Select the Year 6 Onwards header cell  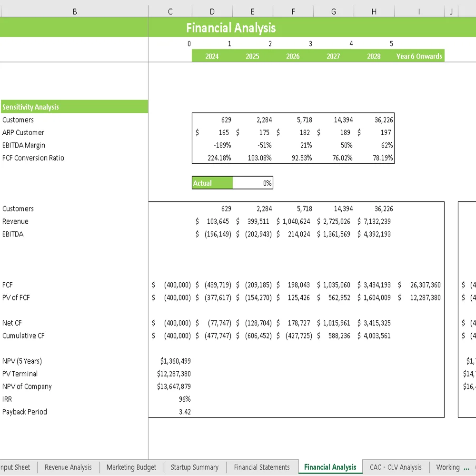click(x=418, y=56)
